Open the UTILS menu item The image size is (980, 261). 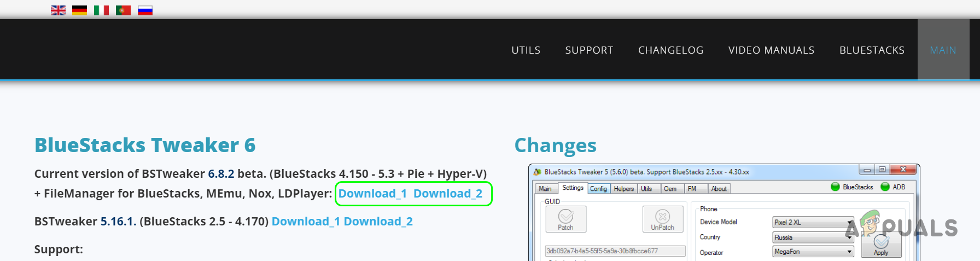point(526,50)
